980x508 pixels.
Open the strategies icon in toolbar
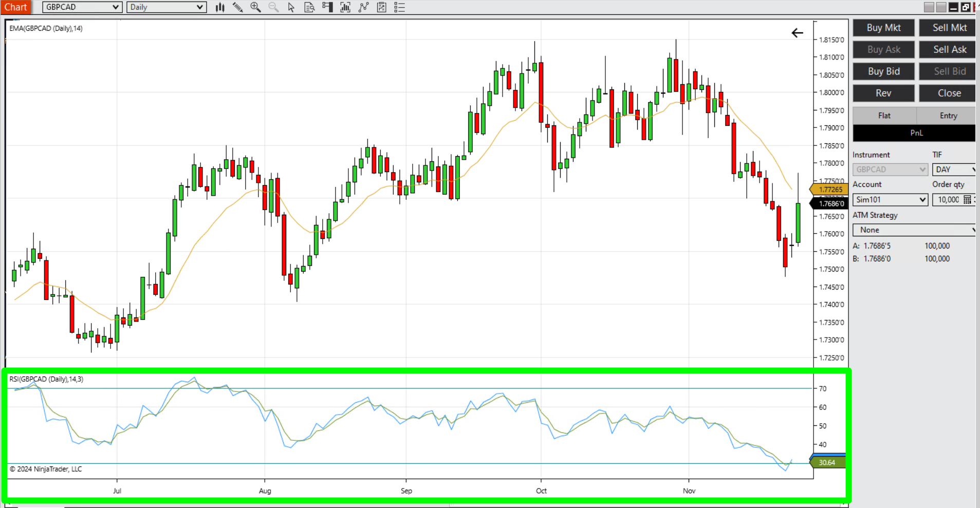click(364, 7)
